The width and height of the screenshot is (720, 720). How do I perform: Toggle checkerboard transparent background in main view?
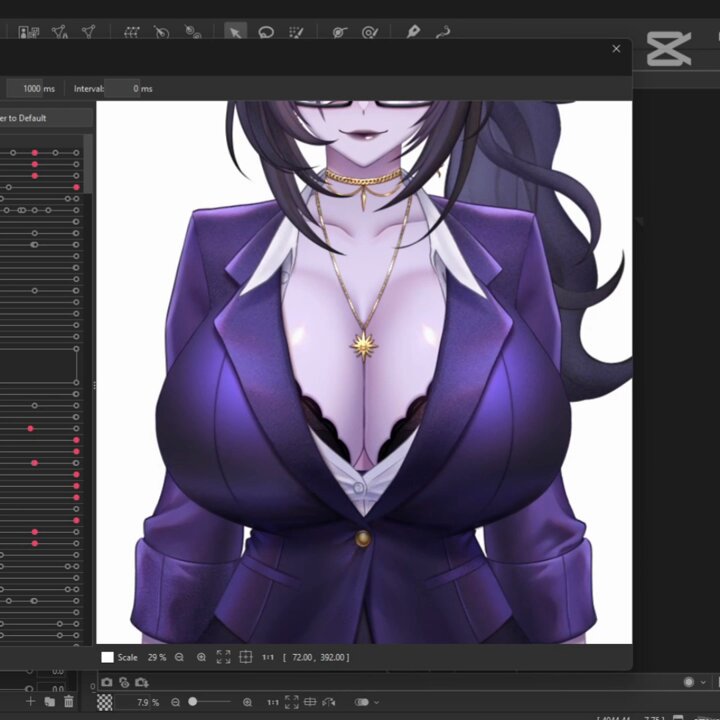tap(105, 702)
